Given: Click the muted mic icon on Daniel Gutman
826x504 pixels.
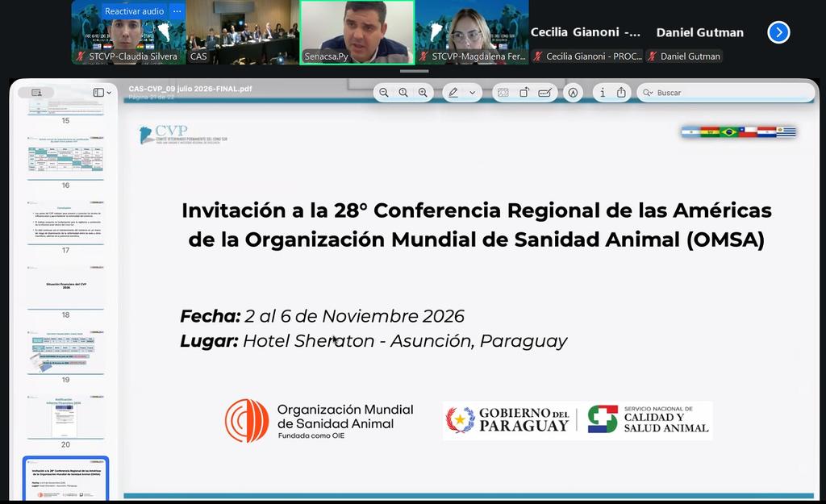Looking at the screenshot, I should point(652,56).
